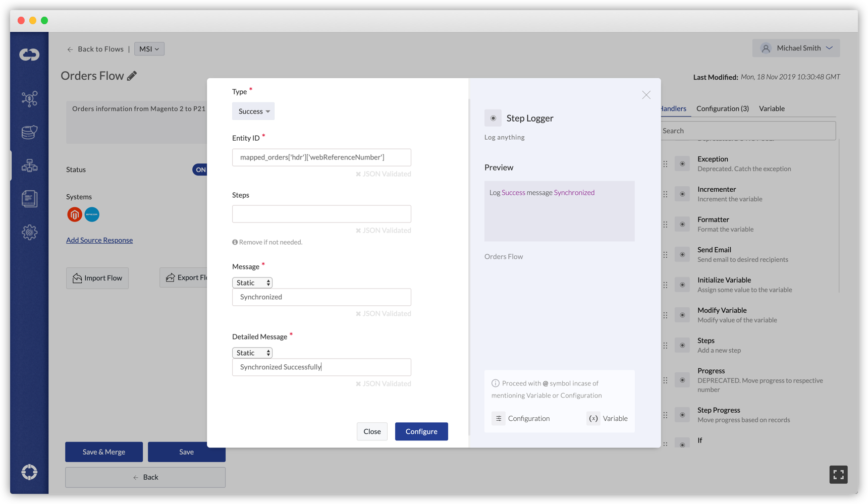Image resolution: width=868 pixels, height=504 pixels.
Task: Click the Close button in dialog
Action: 372,431
